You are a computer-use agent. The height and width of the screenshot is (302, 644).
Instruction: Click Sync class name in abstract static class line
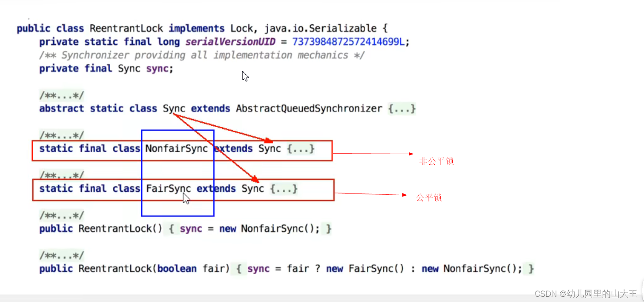(x=174, y=108)
